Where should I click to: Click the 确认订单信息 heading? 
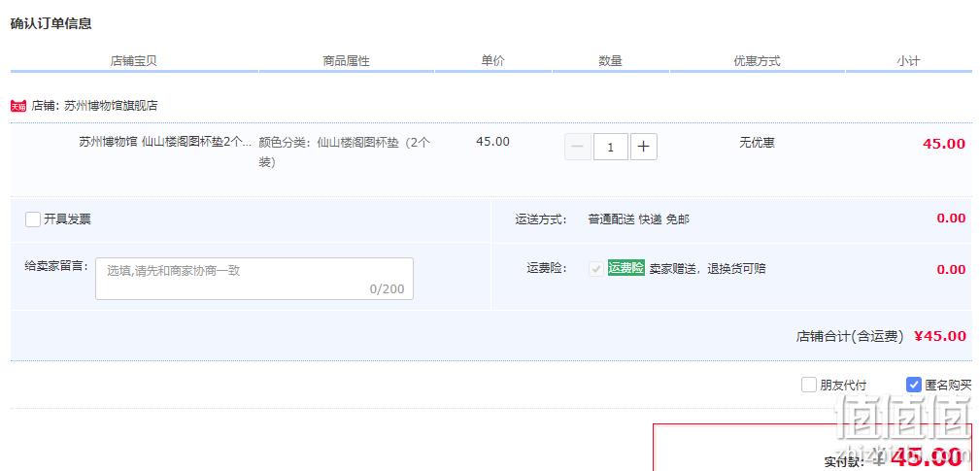(x=51, y=24)
